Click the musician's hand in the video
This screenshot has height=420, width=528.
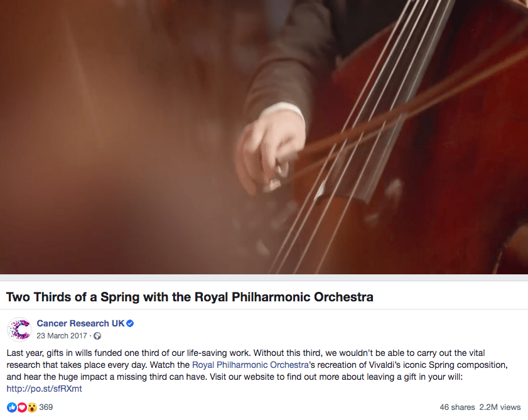(267, 148)
